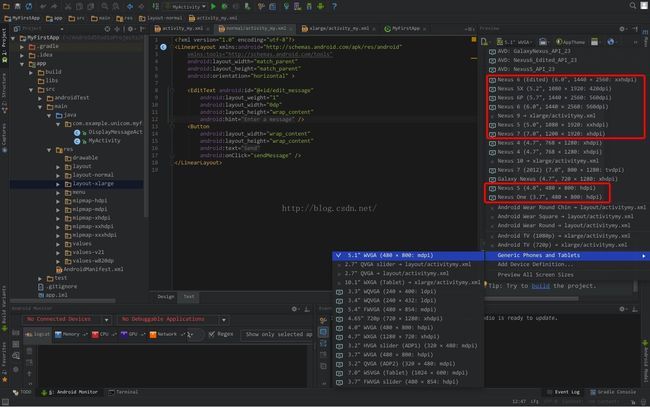The height and width of the screenshot is (407, 650).
Task: Click the build link in the tip
Action: [x=540, y=286]
